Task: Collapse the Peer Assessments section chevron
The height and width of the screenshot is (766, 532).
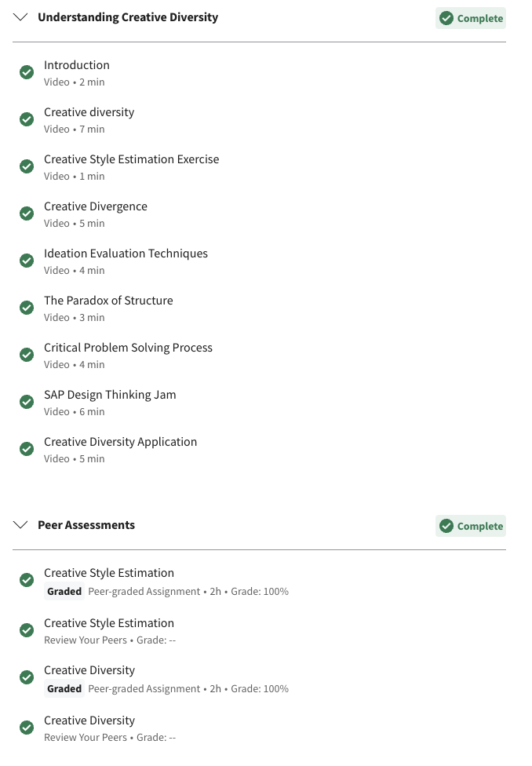Action: (20, 525)
